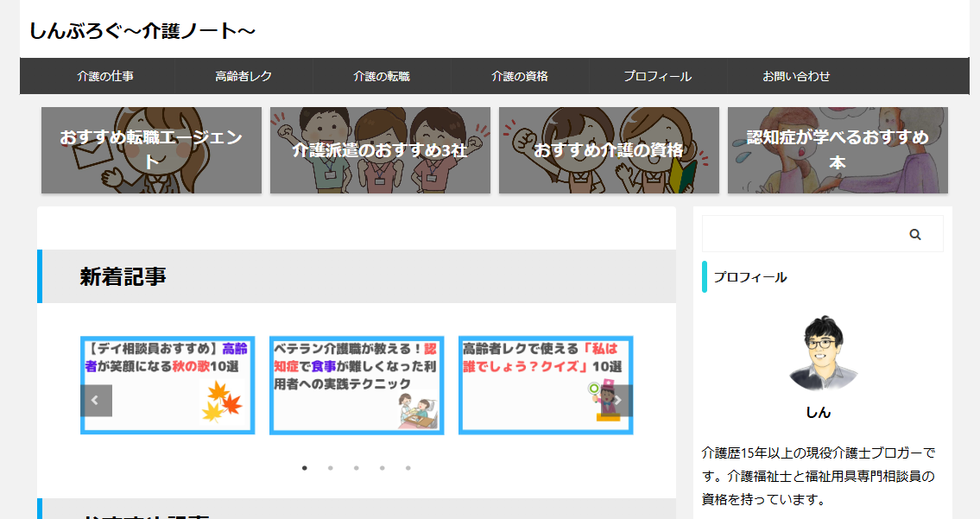Click the sidebar search input field
The image size is (980, 519).
click(803, 234)
